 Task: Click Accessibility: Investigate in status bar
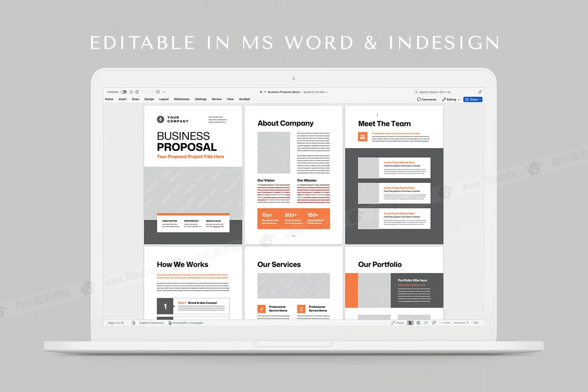186,323
